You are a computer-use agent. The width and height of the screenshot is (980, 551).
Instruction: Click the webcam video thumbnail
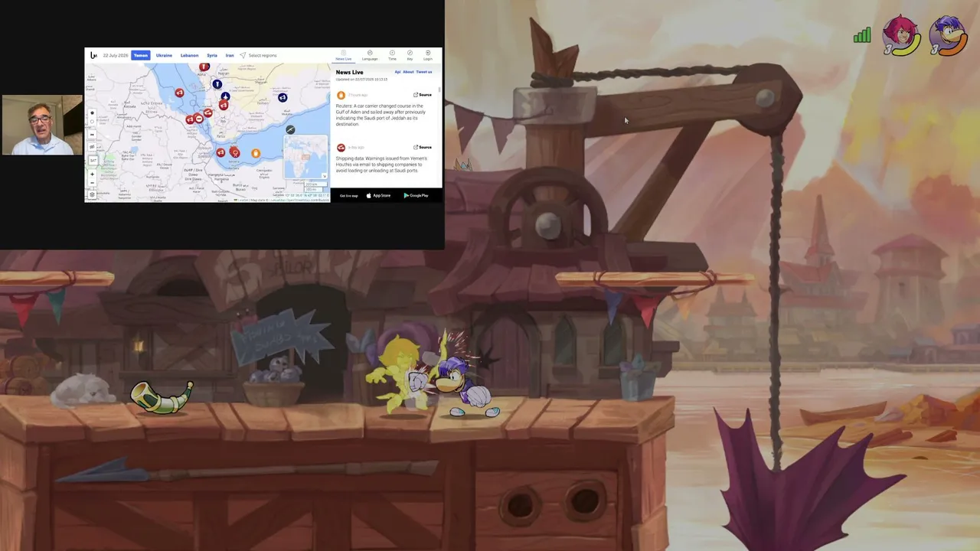(42, 125)
